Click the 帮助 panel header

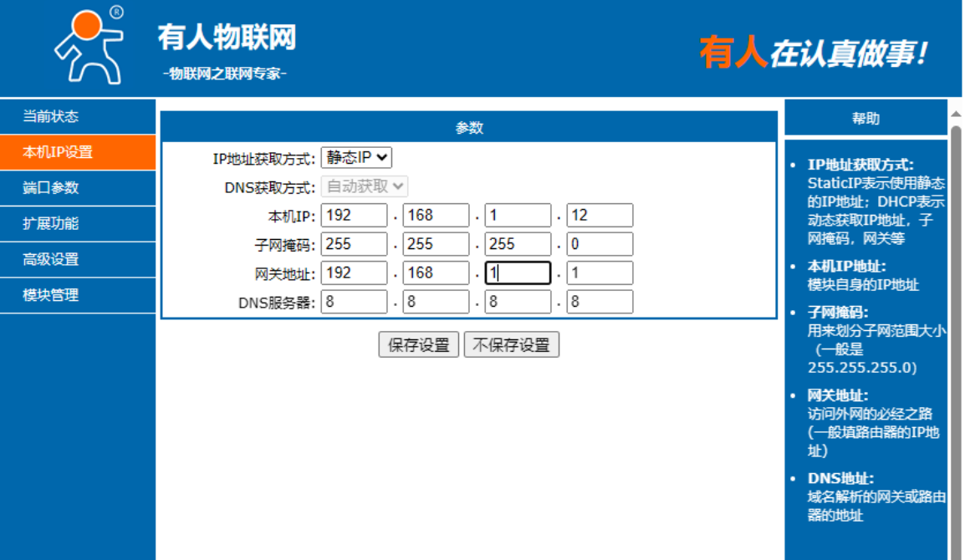coord(865,119)
